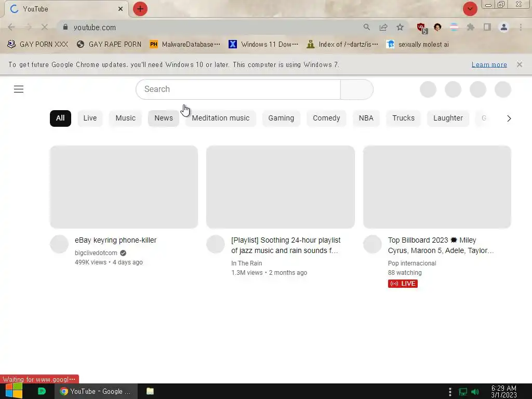Image resolution: width=532 pixels, height=399 pixels.
Task: Select the Comedy filter chip
Action: coord(326,118)
